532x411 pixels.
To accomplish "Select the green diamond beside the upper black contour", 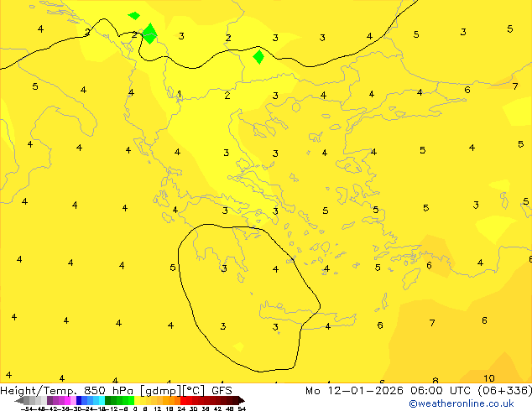I will [x=259, y=57].
